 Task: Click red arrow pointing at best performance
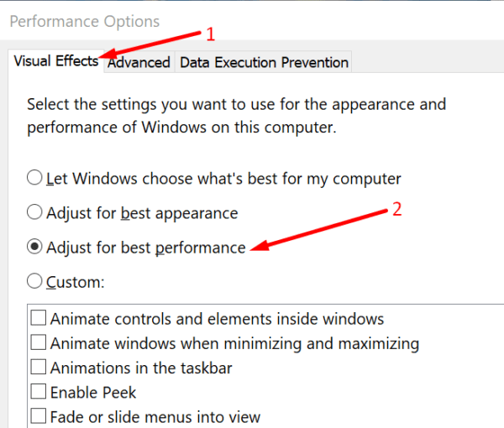(x=319, y=232)
